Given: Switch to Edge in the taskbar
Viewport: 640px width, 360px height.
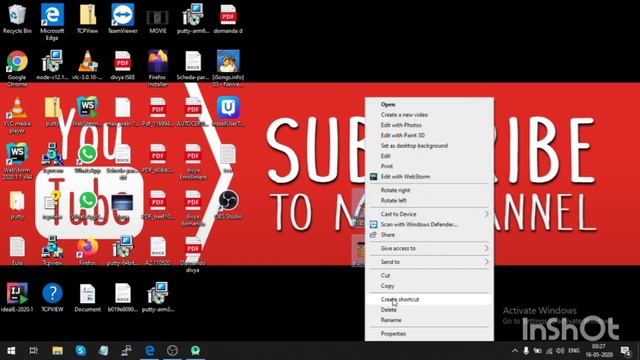Looking at the screenshot, I should coord(150,351).
